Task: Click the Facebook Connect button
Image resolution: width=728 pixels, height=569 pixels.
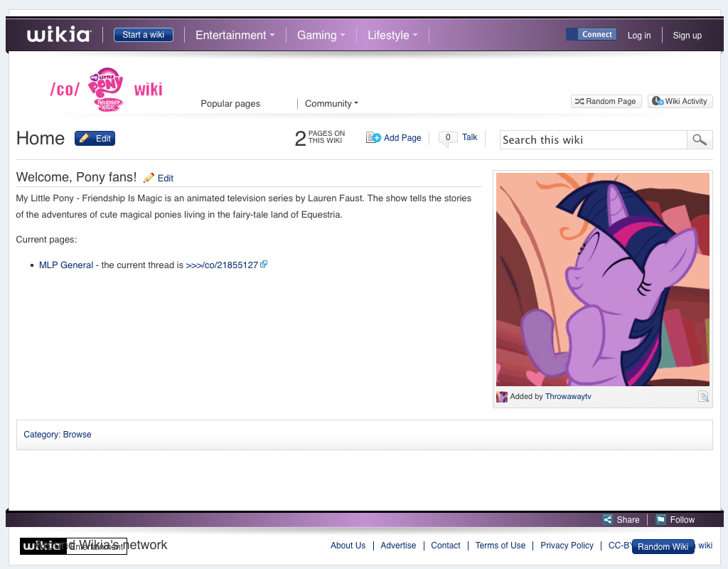Action: (591, 34)
